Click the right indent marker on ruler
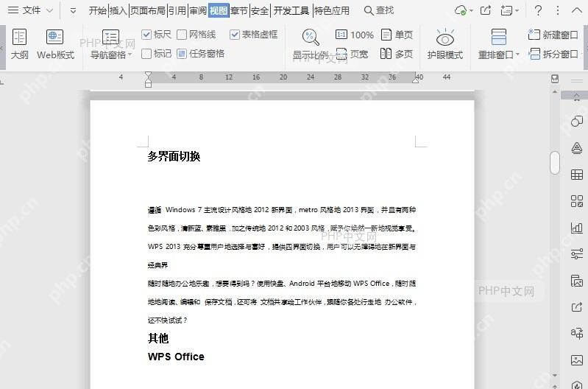The image size is (588, 389). [416, 80]
